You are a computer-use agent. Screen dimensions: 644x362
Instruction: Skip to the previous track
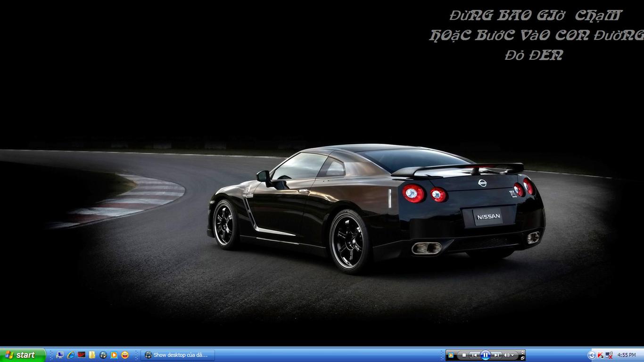tap(474, 355)
